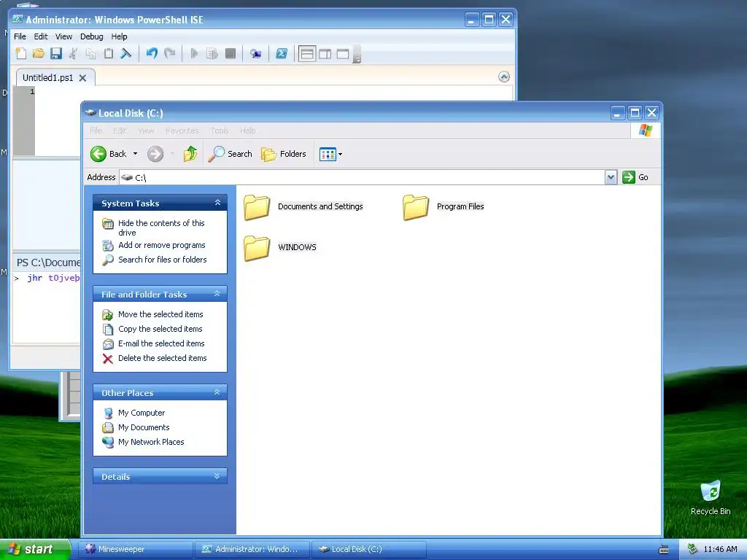Screen dimensions: 747x560
Task: Collapse the Other Places panel
Action: tap(217, 392)
